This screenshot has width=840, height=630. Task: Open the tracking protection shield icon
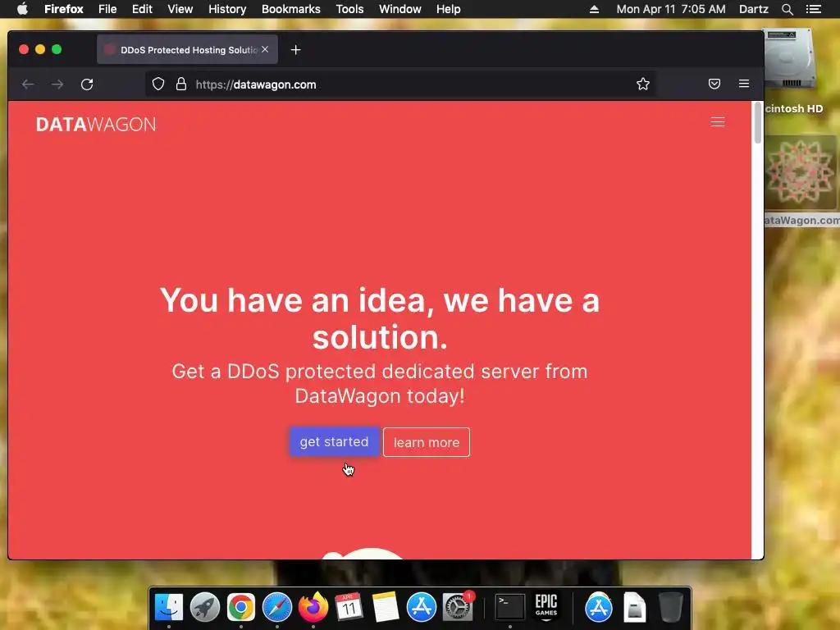pyautogui.click(x=158, y=84)
